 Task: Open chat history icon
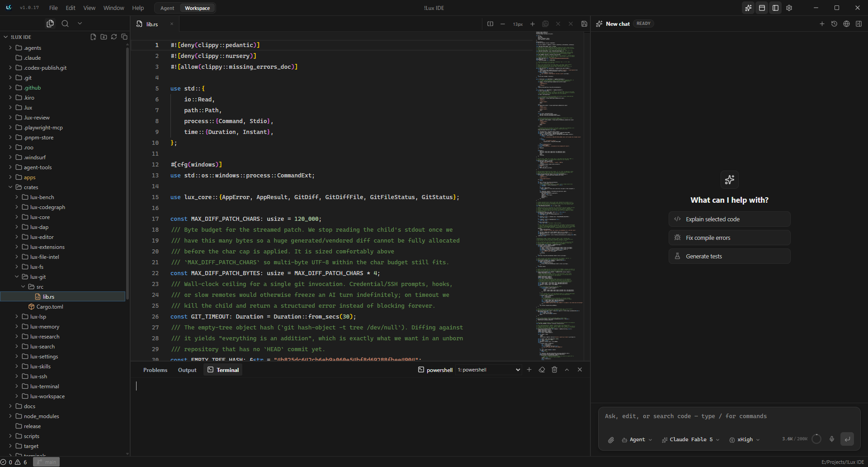(834, 24)
